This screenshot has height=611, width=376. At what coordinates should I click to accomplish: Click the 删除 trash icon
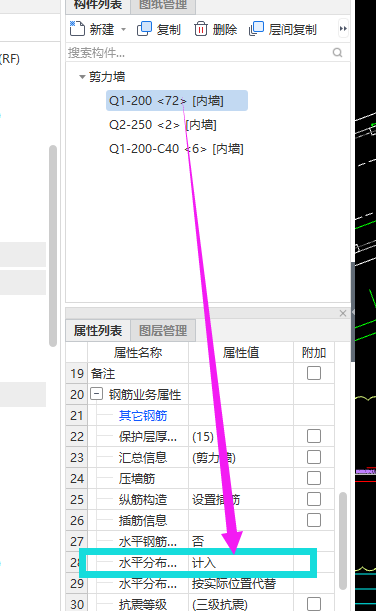tap(201, 29)
